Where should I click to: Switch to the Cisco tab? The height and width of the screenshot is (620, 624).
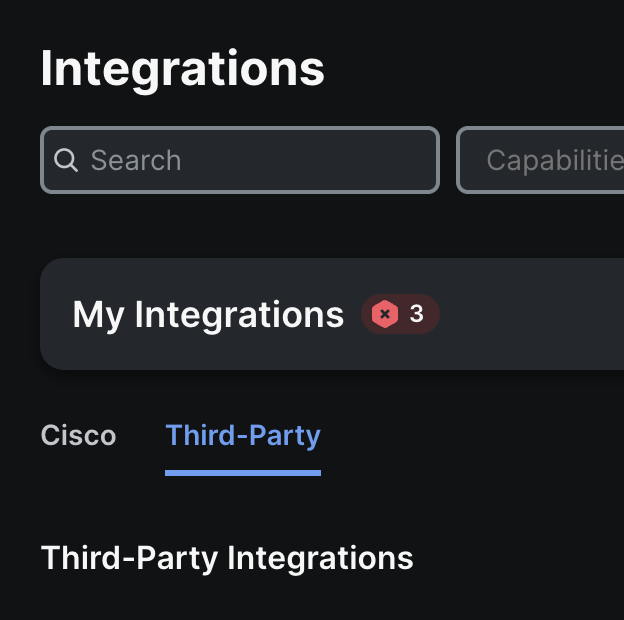78,436
